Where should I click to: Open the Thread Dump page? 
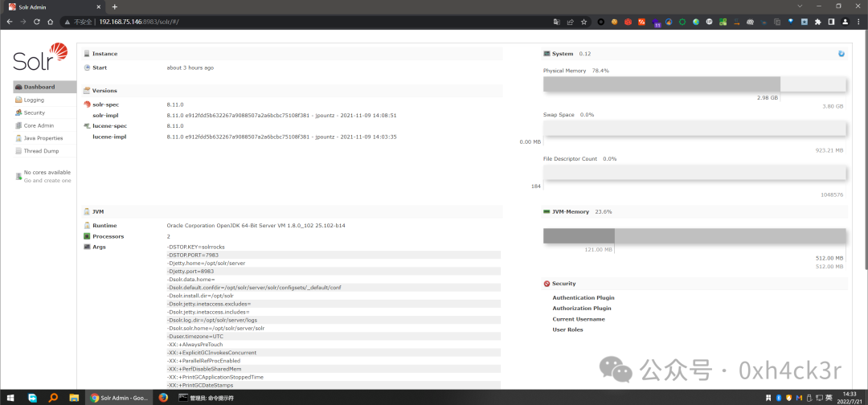pyautogui.click(x=45, y=151)
